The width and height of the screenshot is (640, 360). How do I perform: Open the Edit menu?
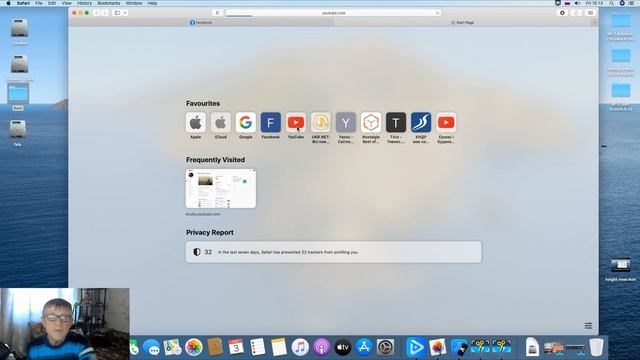coord(52,3)
